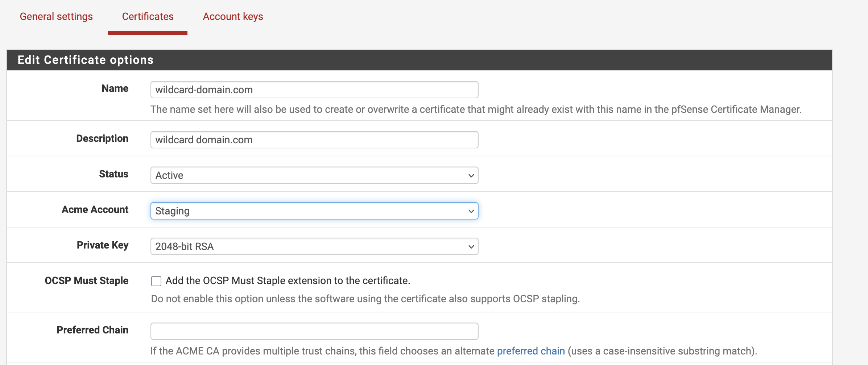This screenshot has height=365, width=868.
Task: Focus the Description text field
Action: pos(314,140)
